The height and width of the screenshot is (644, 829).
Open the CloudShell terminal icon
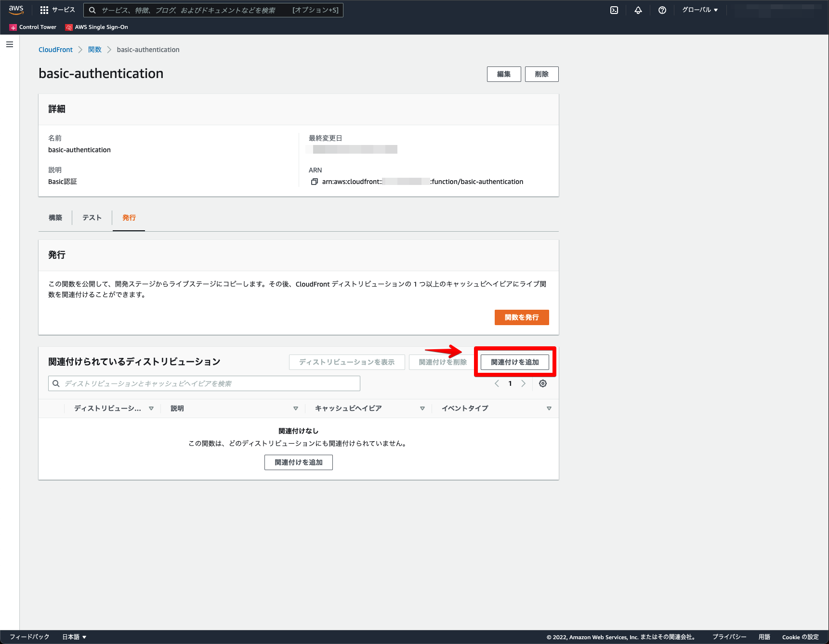pyautogui.click(x=614, y=10)
